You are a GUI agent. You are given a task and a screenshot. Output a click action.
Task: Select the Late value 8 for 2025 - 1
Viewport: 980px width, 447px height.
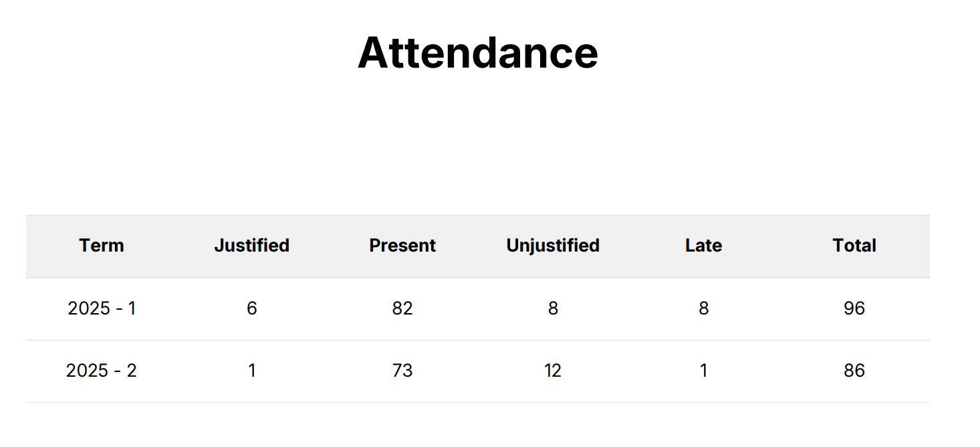click(703, 308)
